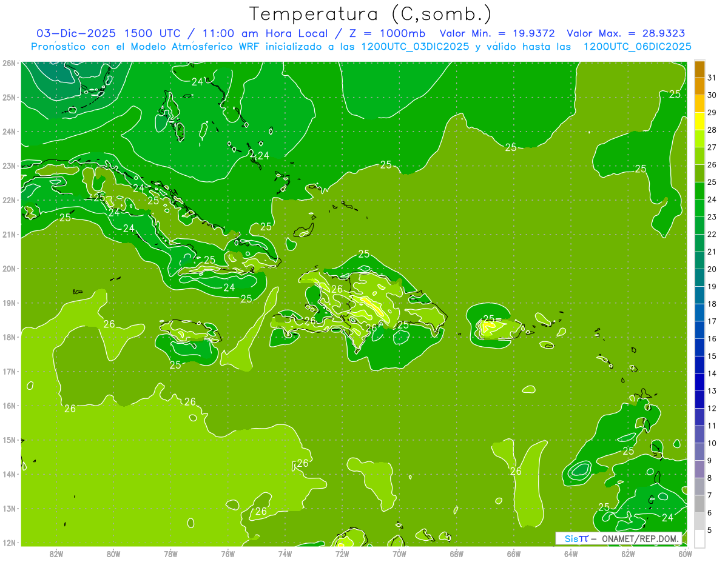This screenshot has height=562, width=728.
Task: Click color scale label "8"
Action: [x=709, y=478]
